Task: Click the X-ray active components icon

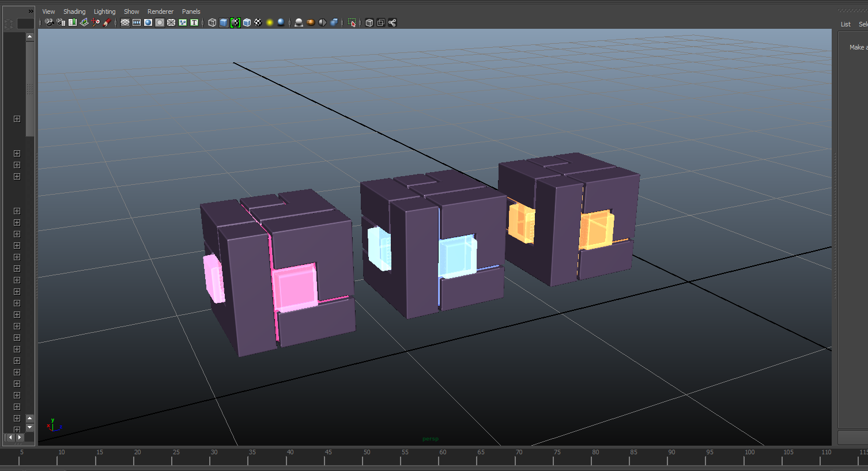Action: pos(381,22)
